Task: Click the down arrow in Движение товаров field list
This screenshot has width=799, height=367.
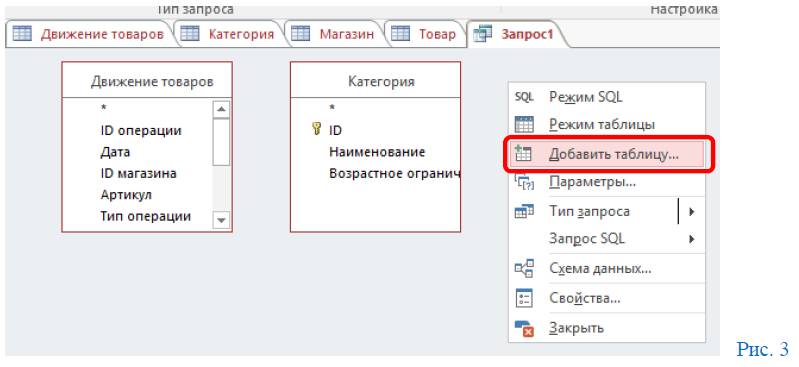Action: point(221,220)
